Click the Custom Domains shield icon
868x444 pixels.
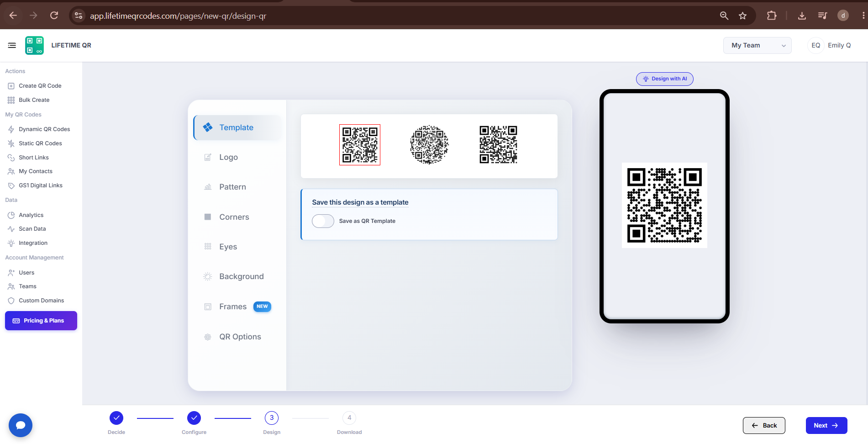pos(11,301)
